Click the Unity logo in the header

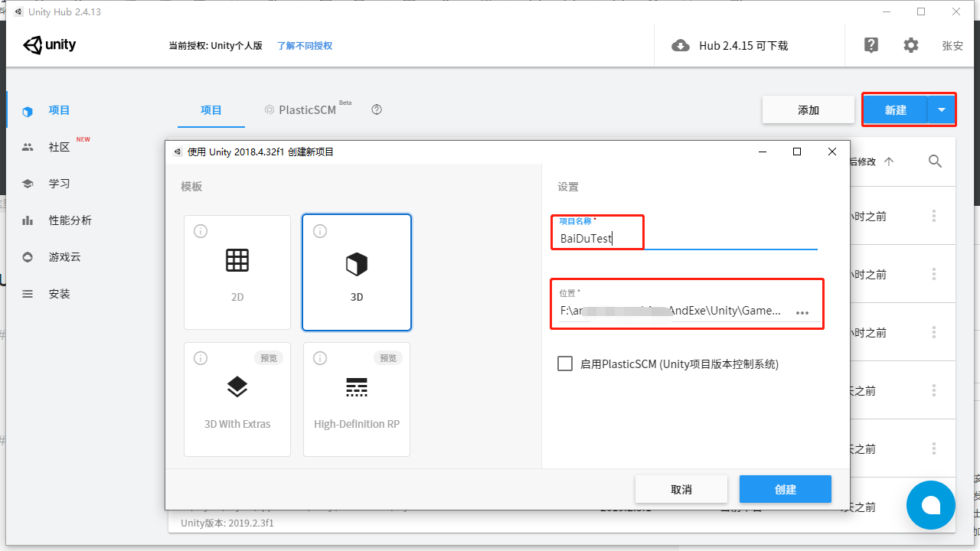50,45
